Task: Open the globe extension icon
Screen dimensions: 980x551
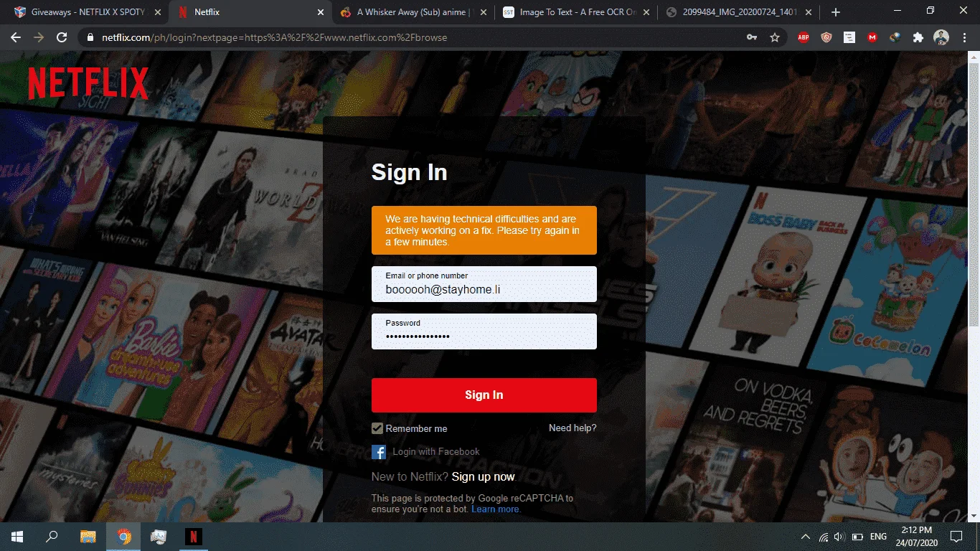Action: [x=895, y=37]
